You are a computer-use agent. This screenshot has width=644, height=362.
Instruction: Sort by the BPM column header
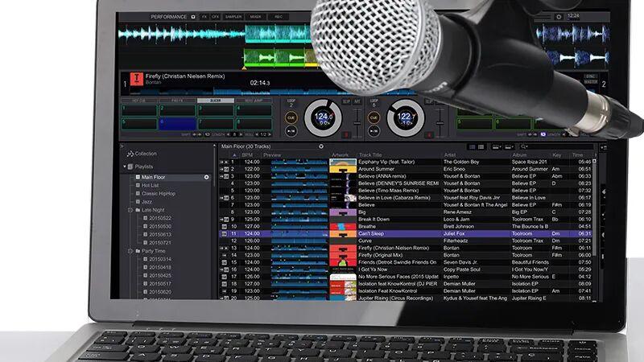247,155
